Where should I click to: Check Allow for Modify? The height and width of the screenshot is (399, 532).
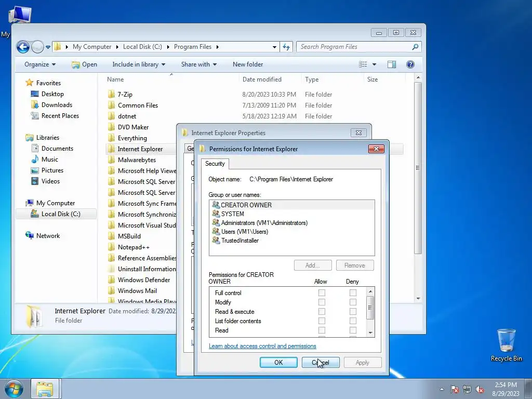(322, 302)
